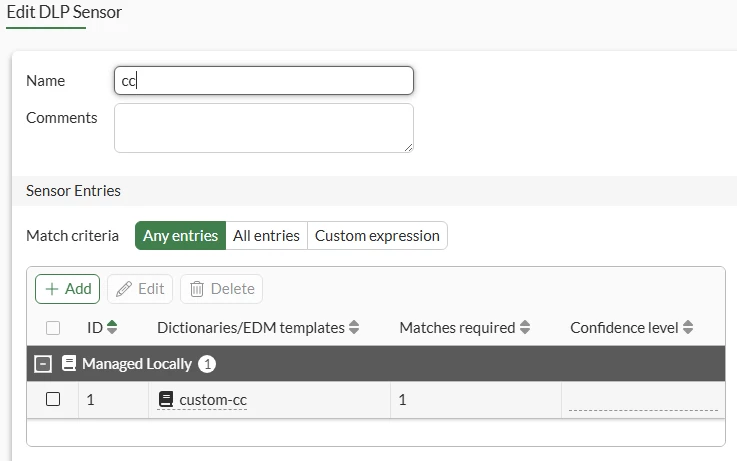Image resolution: width=737 pixels, height=461 pixels.
Task: Sort by Dictionaries/EDM templates column
Action: pos(354,327)
